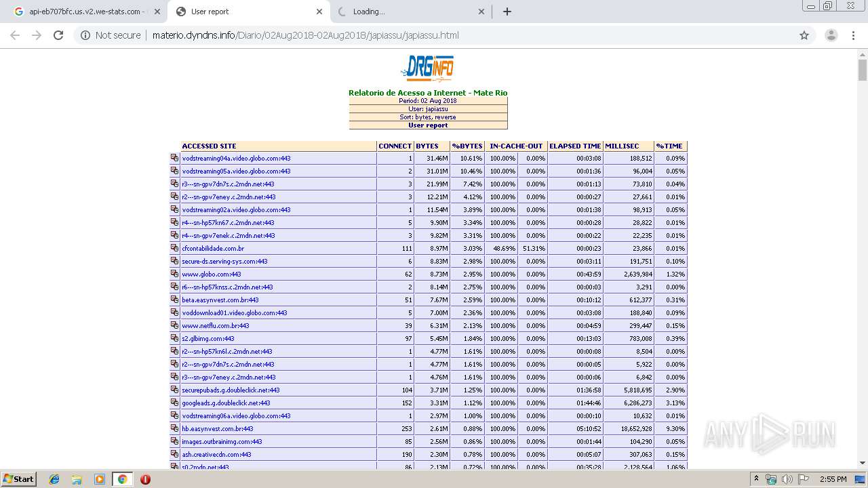
Task: Bookmark this page with the star icon
Action: tap(804, 35)
